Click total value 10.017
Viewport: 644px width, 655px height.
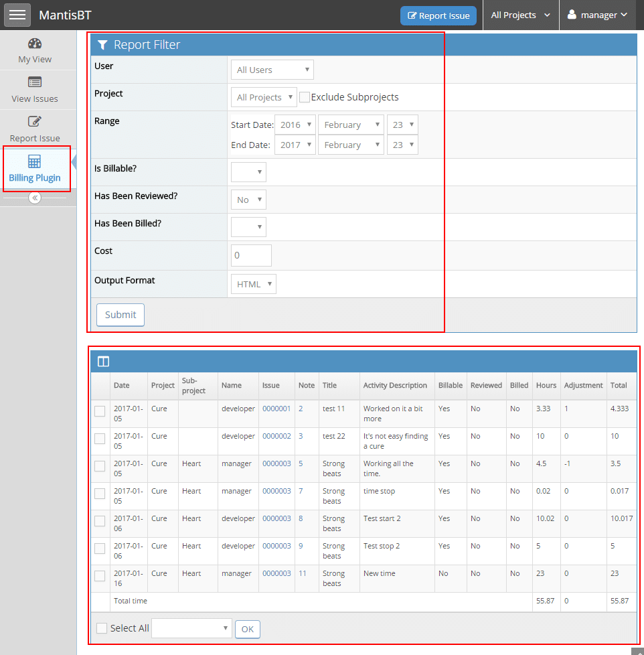621,518
